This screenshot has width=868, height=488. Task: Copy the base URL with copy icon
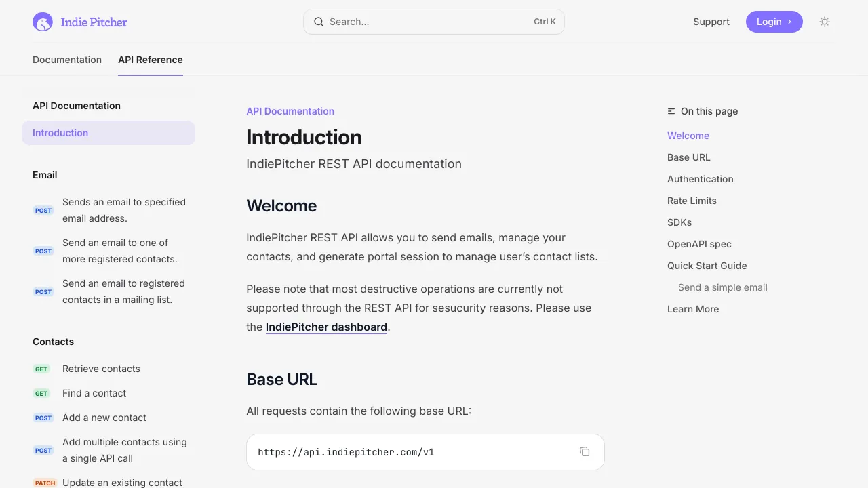[x=585, y=451]
